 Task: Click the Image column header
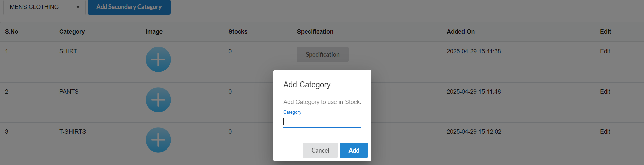(154, 32)
